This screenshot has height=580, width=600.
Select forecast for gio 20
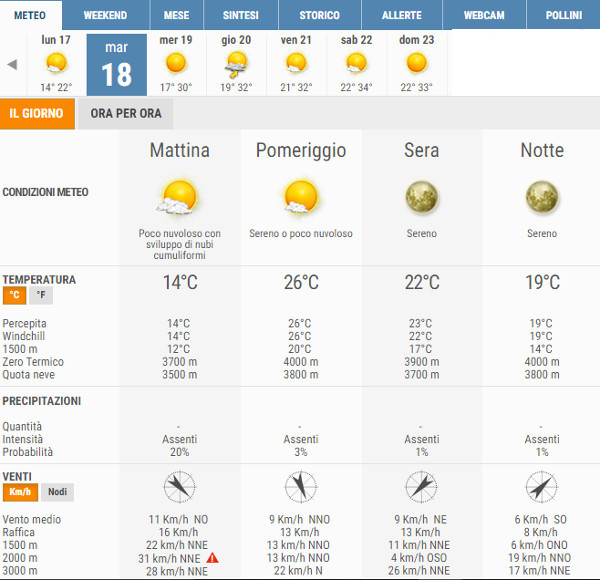click(236, 64)
